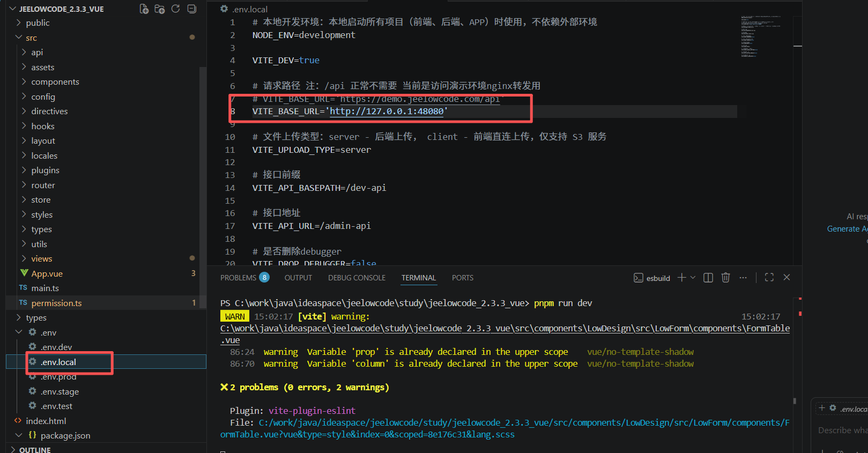The width and height of the screenshot is (868, 453).
Task: Refresh the file explorer tree
Action: (175, 9)
